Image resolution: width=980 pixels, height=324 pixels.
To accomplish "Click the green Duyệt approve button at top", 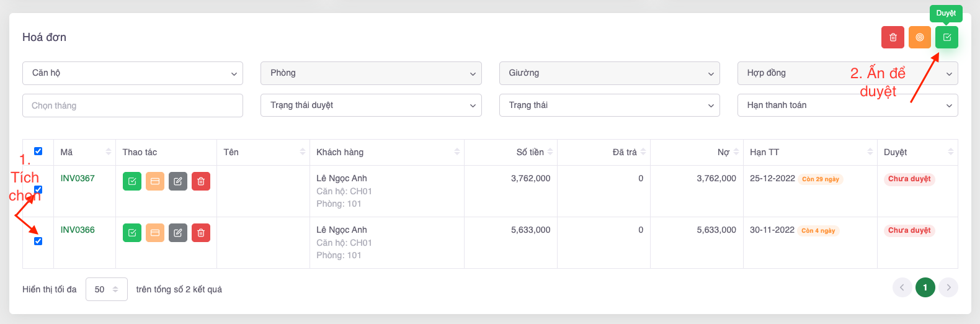I will coord(947,37).
